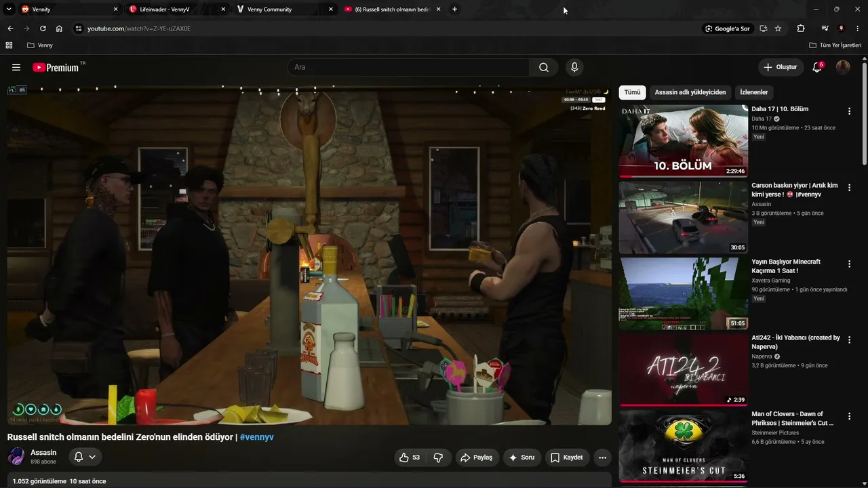Viewport: 868px width, 488px height.
Task: Open the Steinmeier Pictures channel name
Action: (775, 432)
